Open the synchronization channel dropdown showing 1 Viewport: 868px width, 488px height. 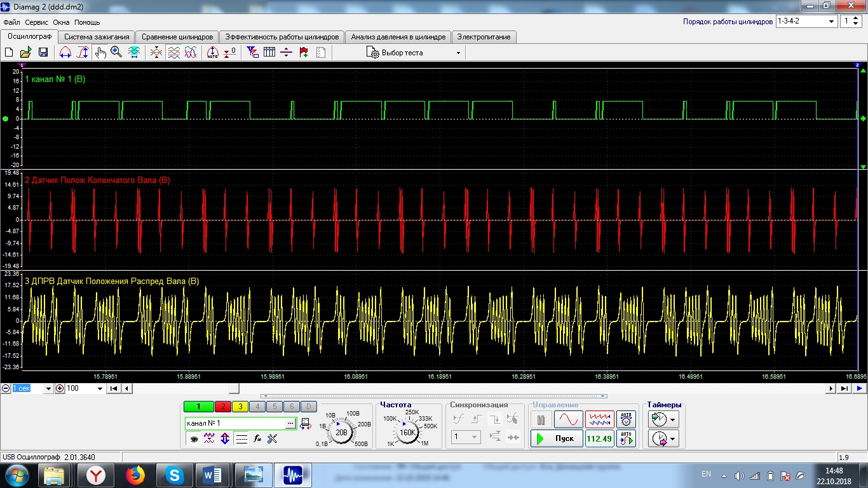[466, 437]
